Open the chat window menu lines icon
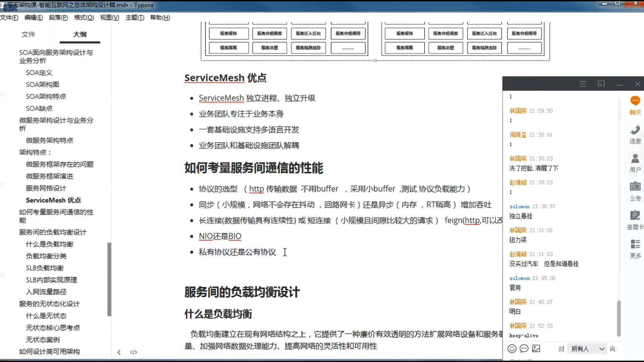This screenshot has height=362, width=644. coord(583,84)
